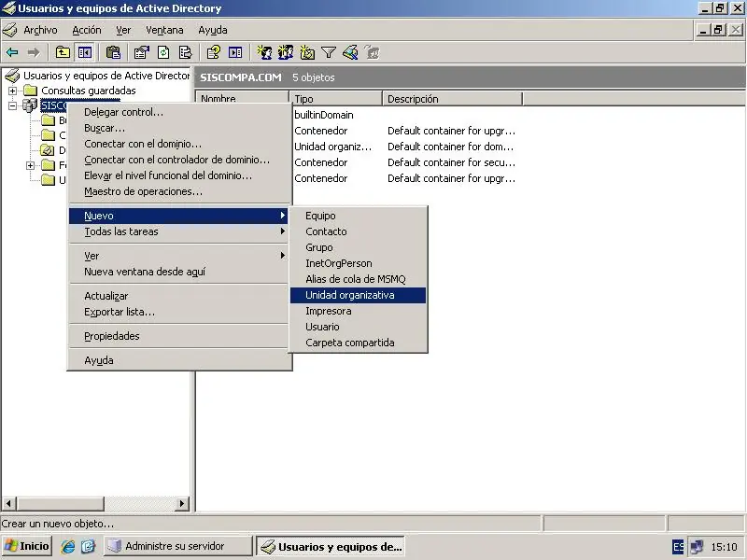747x560 pixels.
Task: Click the find objects toolbar icon
Action: [x=350, y=52]
